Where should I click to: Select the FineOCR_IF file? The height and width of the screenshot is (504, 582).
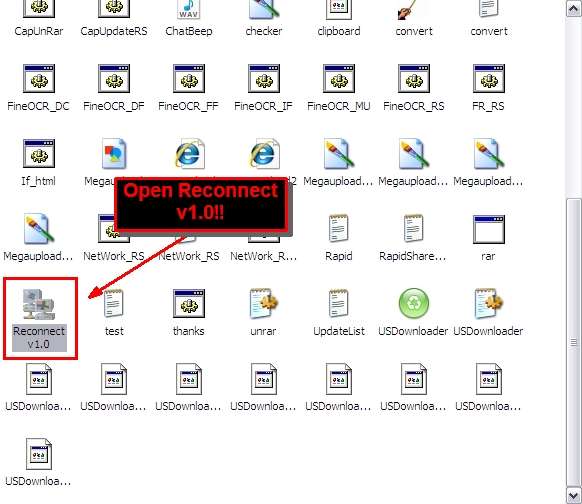264,79
